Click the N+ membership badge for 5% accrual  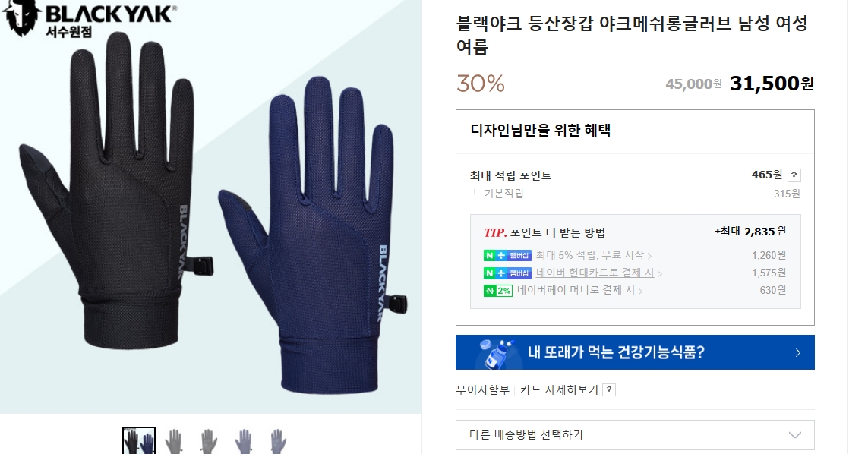tap(507, 255)
